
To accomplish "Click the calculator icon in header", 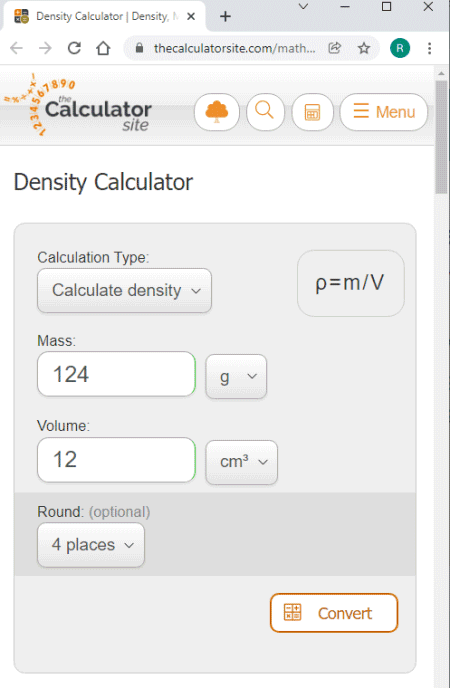I will click(x=312, y=112).
